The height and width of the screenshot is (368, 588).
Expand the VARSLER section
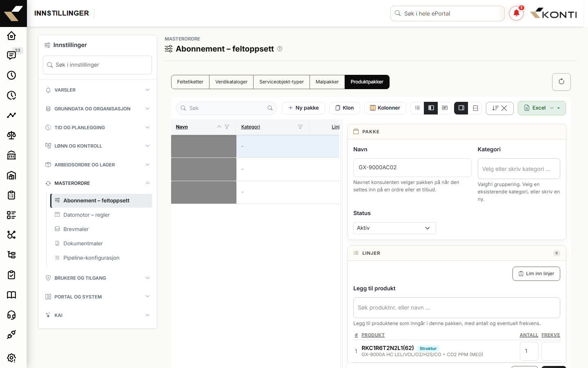98,90
